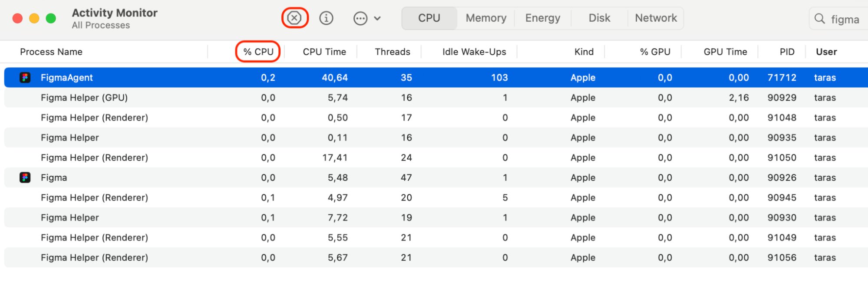
Task: Switch to the Memory tab
Action: (x=486, y=18)
